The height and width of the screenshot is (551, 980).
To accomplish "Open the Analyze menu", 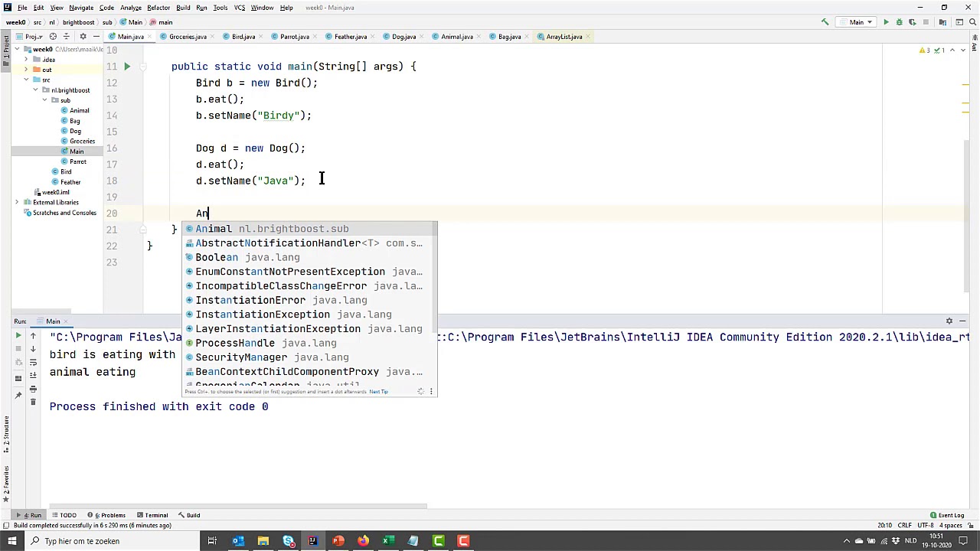I will click(130, 8).
